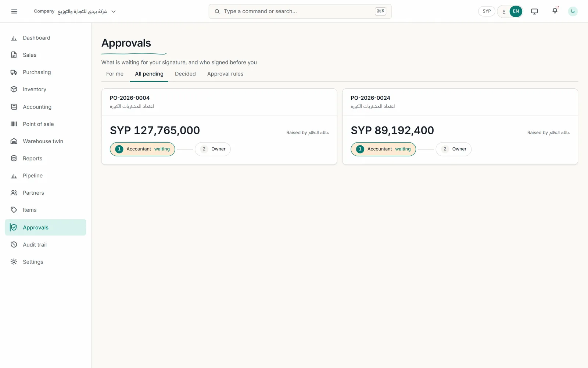Screen dimensions: 588x368
Task: Click the monitor display icon
Action: pyautogui.click(x=534, y=11)
